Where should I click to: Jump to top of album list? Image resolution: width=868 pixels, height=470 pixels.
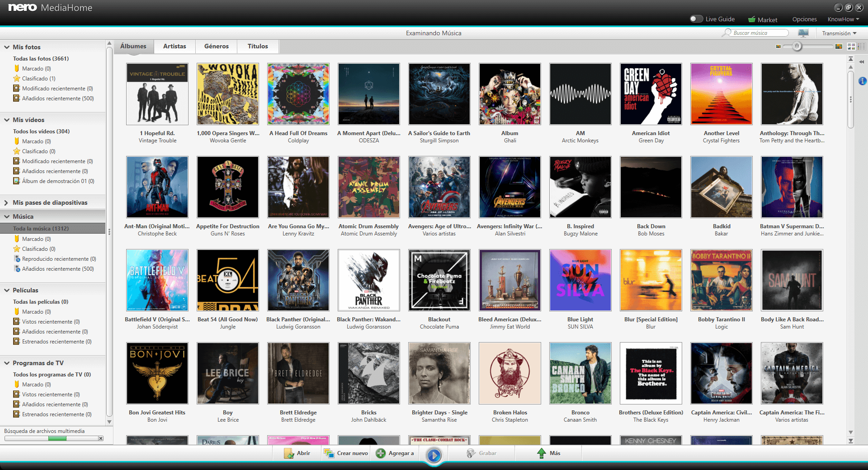[x=851, y=59]
